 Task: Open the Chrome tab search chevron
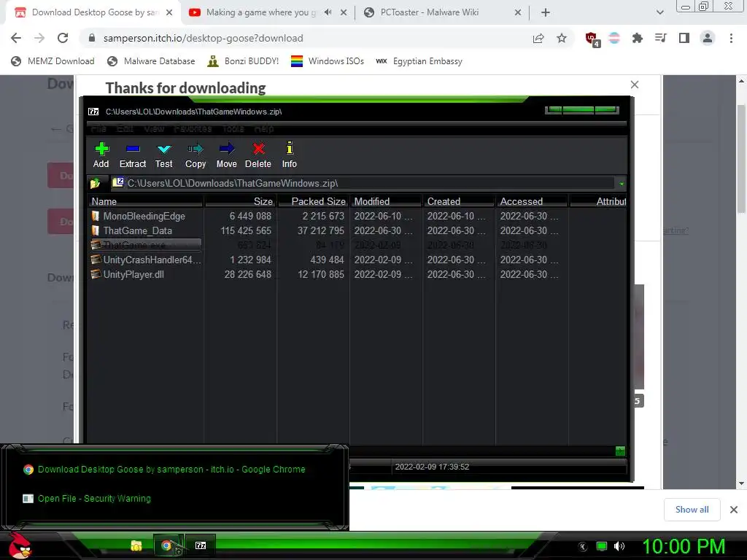659,12
